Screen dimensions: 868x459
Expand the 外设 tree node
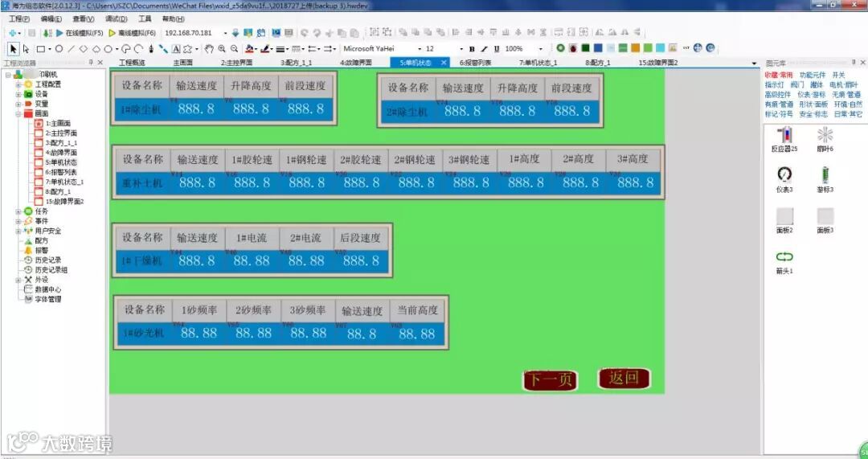(18, 280)
